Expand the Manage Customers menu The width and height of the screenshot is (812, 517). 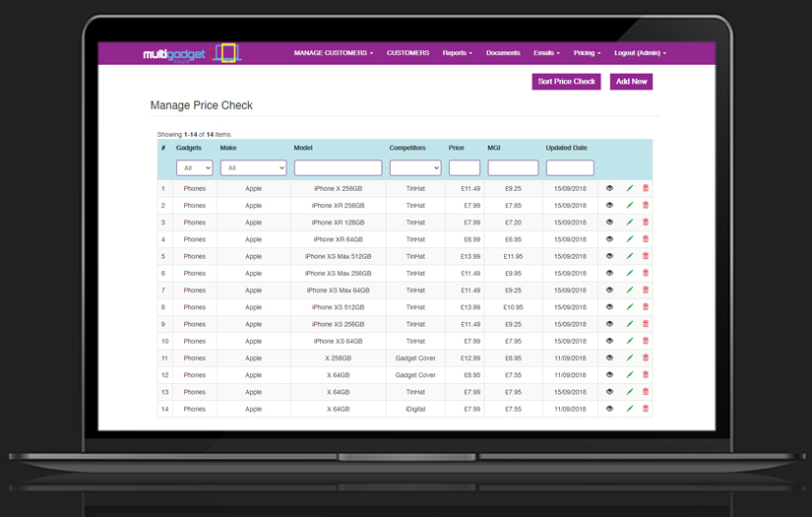(x=334, y=53)
